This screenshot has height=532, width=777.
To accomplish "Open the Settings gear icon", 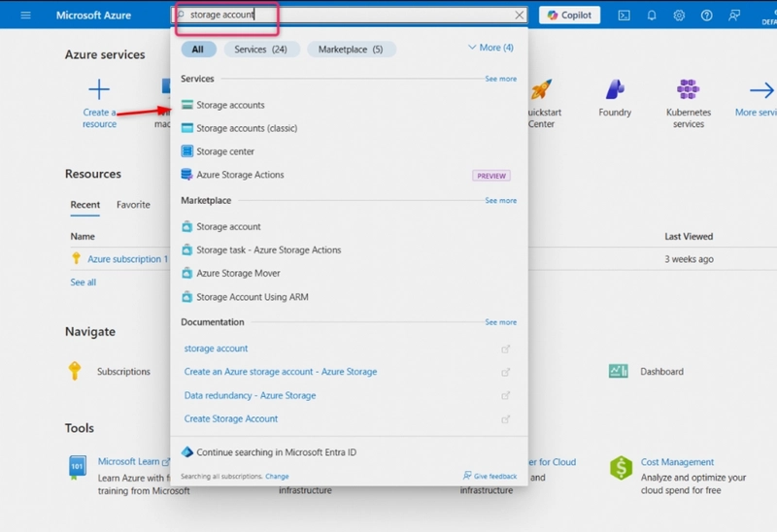I will coord(679,16).
